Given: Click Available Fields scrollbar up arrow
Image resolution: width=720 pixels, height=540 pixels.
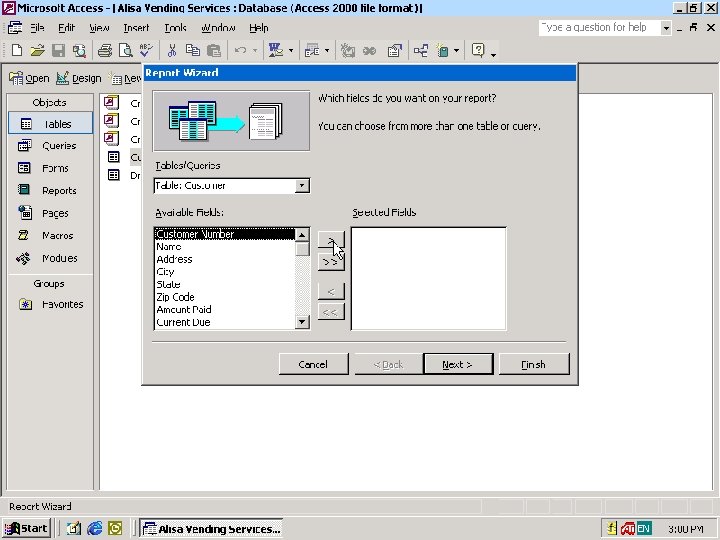Looking at the screenshot, I should [302, 235].
